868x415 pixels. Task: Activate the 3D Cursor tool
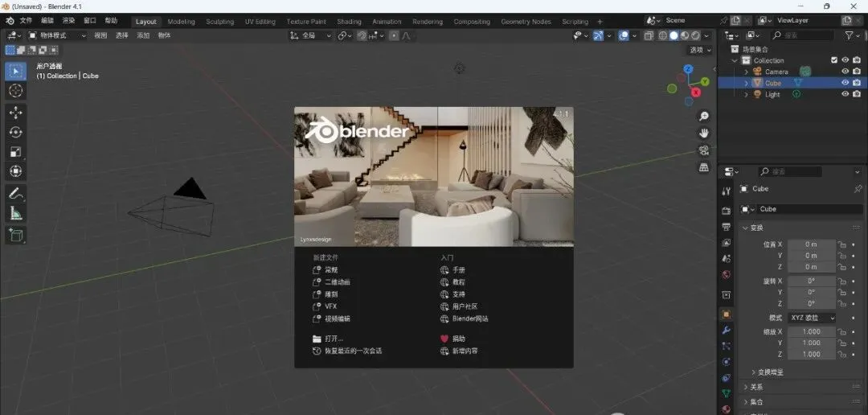[15, 90]
